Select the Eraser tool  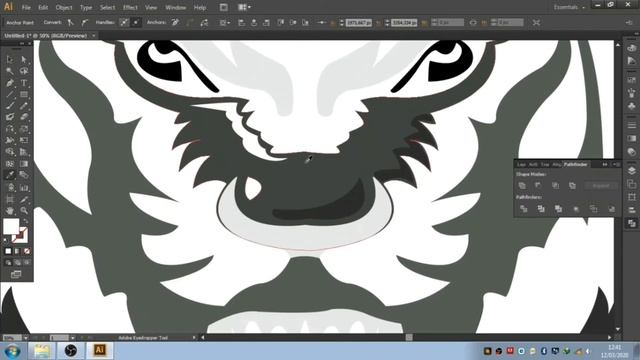pos(24,117)
